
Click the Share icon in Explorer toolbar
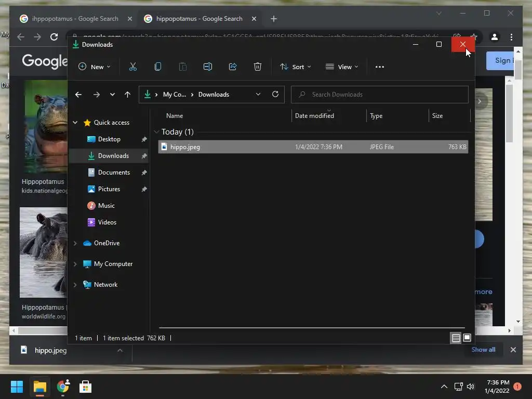[x=233, y=66]
